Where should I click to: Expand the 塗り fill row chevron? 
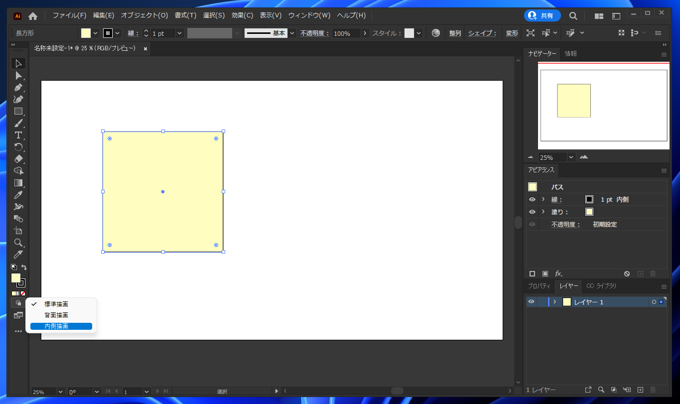(x=543, y=212)
